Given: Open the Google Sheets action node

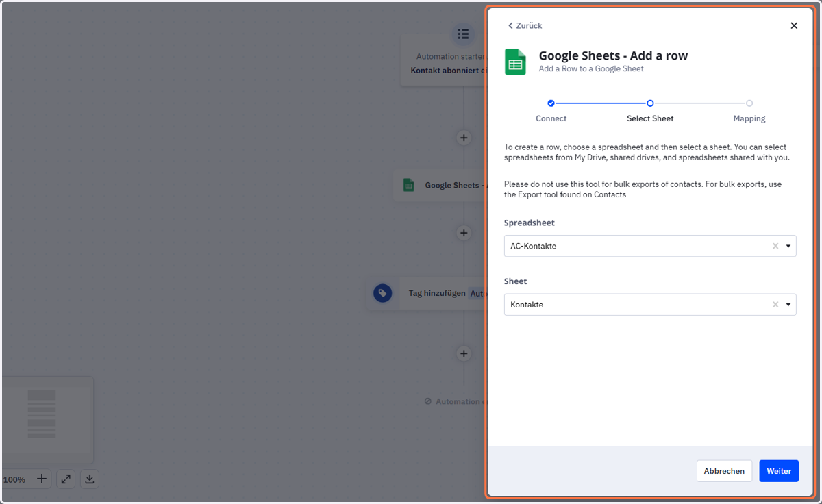Looking at the screenshot, I should click(440, 185).
